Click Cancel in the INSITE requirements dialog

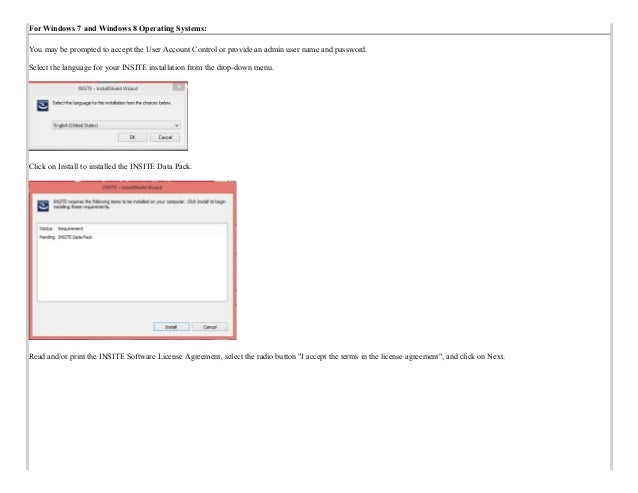pyautogui.click(x=210, y=327)
